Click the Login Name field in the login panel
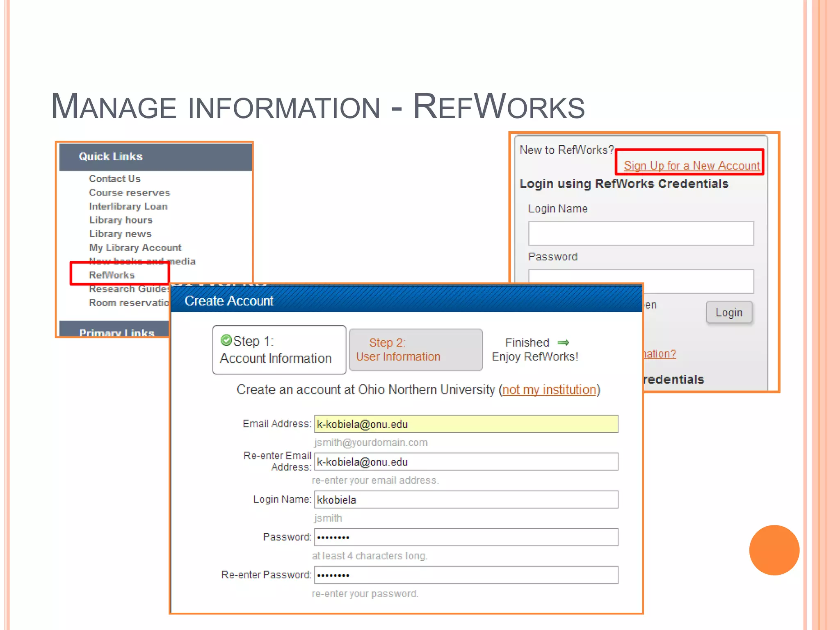This screenshot has height=630, width=840. pos(641,233)
